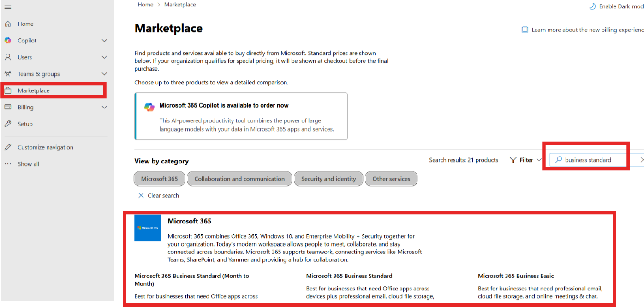Select the Other services category
The image size is (644, 307).
tap(391, 179)
